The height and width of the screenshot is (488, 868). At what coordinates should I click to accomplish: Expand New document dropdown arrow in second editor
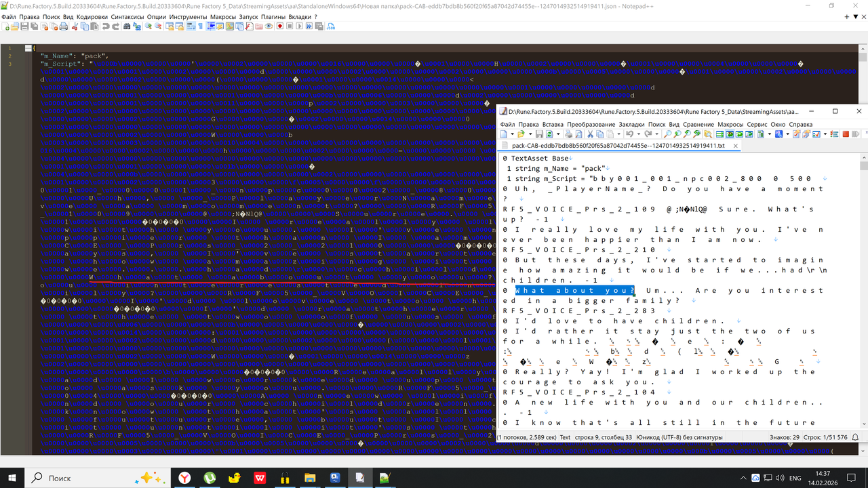coord(512,134)
